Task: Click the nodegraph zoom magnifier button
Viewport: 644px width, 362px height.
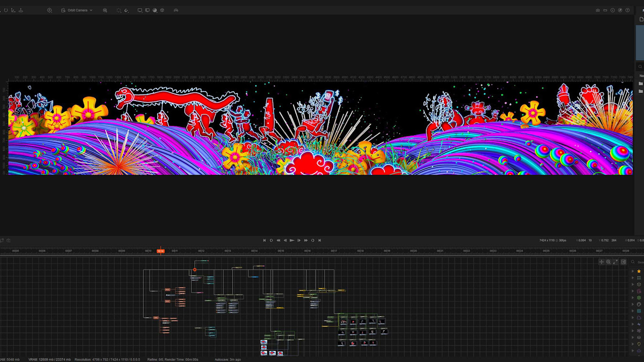Action: point(608,262)
